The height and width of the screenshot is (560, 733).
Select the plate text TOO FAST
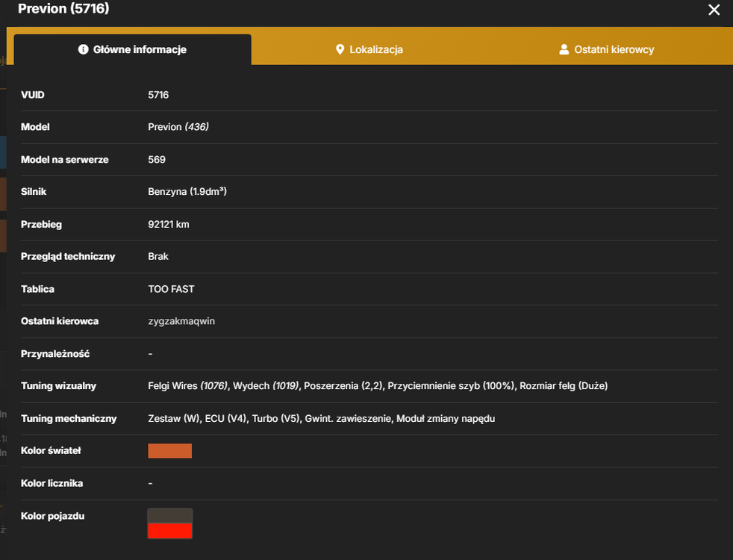(171, 289)
